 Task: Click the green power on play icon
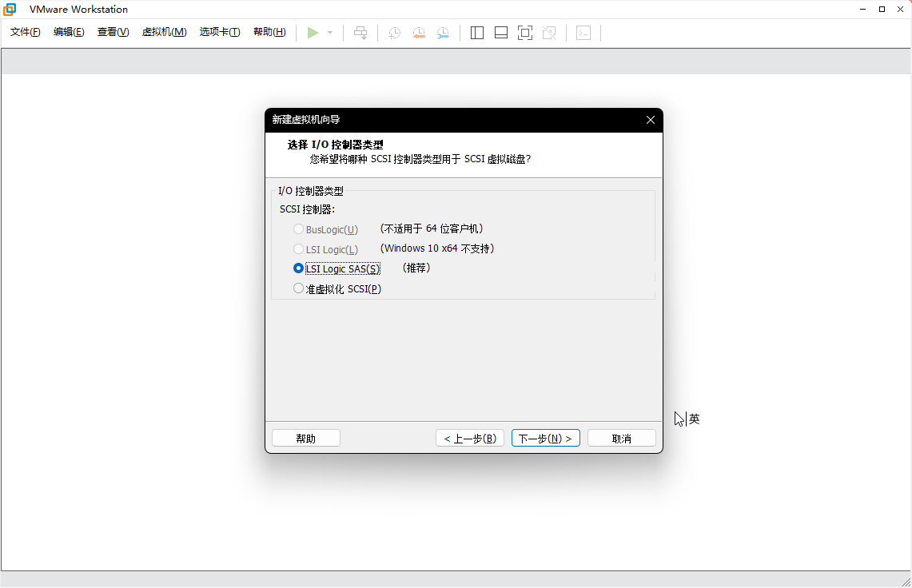click(x=313, y=33)
